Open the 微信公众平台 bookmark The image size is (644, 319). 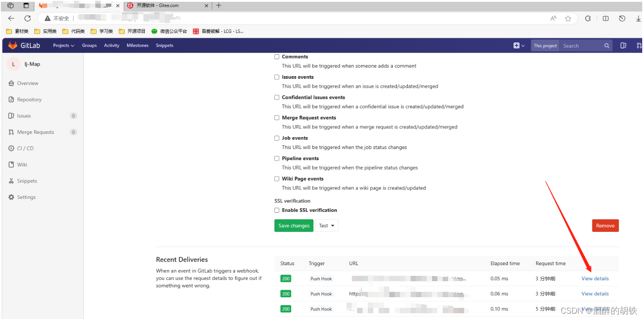click(169, 31)
